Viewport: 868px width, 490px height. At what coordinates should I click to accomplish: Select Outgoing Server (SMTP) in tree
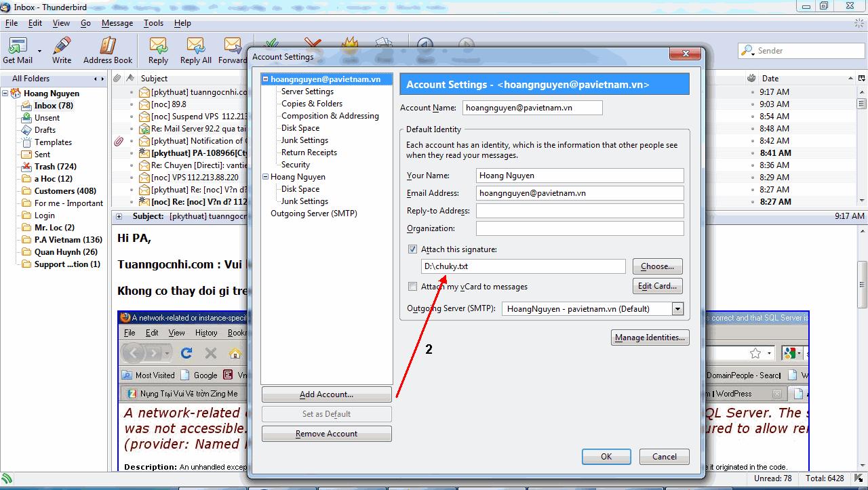click(x=314, y=213)
